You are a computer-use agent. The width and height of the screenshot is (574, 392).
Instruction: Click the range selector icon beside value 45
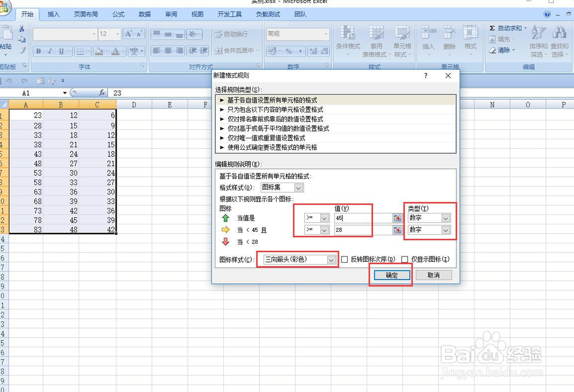click(397, 218)
